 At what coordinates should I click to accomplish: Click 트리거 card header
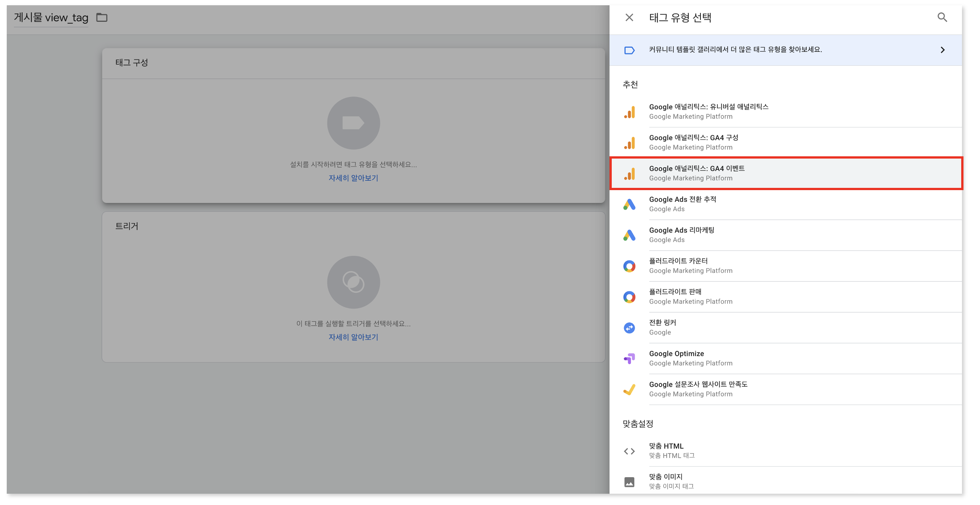click(x=354, y=226)
